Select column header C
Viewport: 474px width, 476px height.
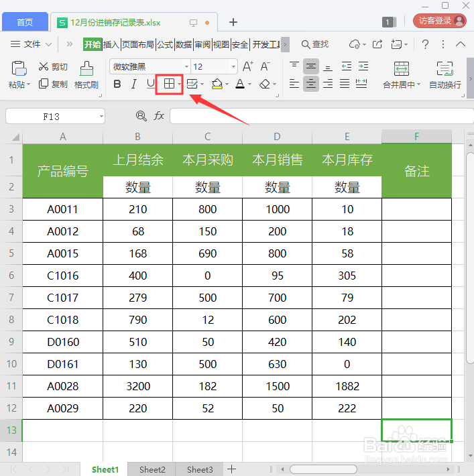coord(207,137)
